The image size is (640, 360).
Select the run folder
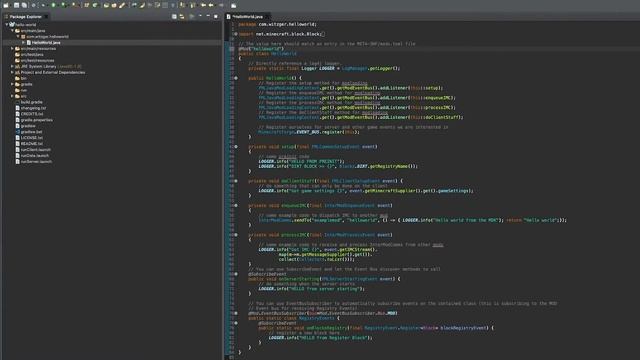coord(21,90)
